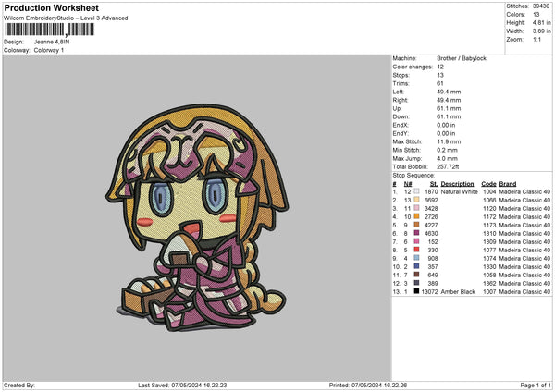
Task: Select the orange swatch for code 1172
Action: (x=416, y=216)
